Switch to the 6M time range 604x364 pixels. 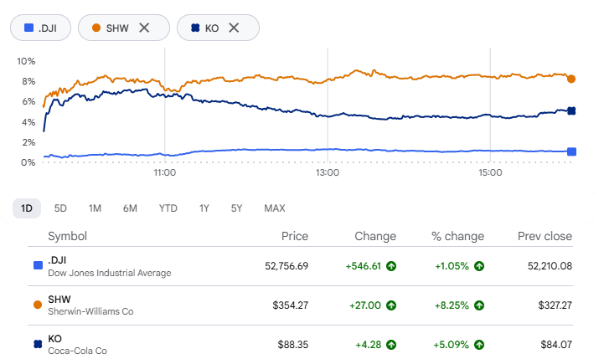point(130,208)
